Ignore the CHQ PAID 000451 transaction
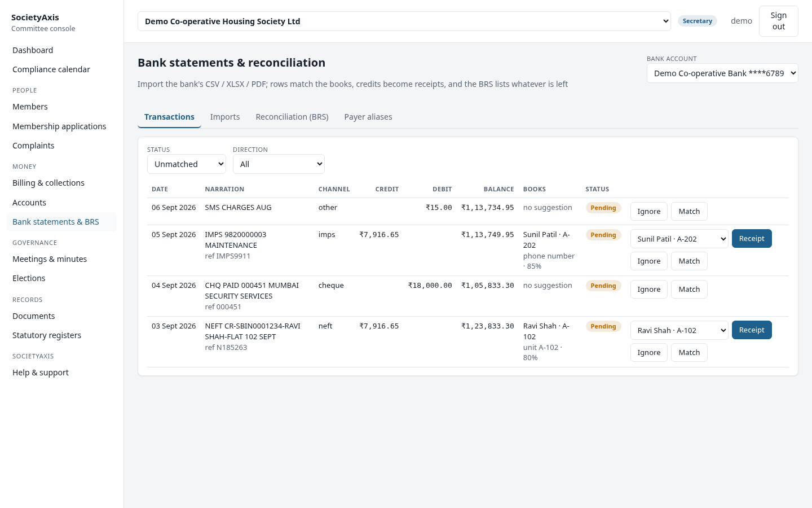 649,290
